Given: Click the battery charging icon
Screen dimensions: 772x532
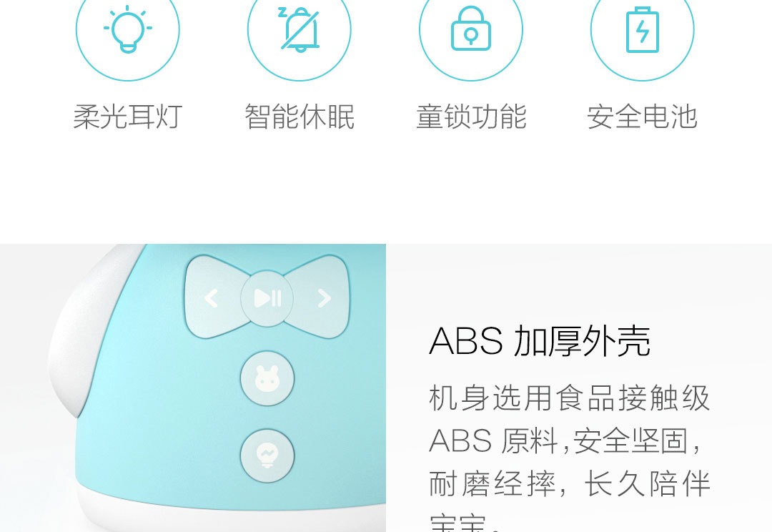Looking at the screenshot, I should (642, 29).
